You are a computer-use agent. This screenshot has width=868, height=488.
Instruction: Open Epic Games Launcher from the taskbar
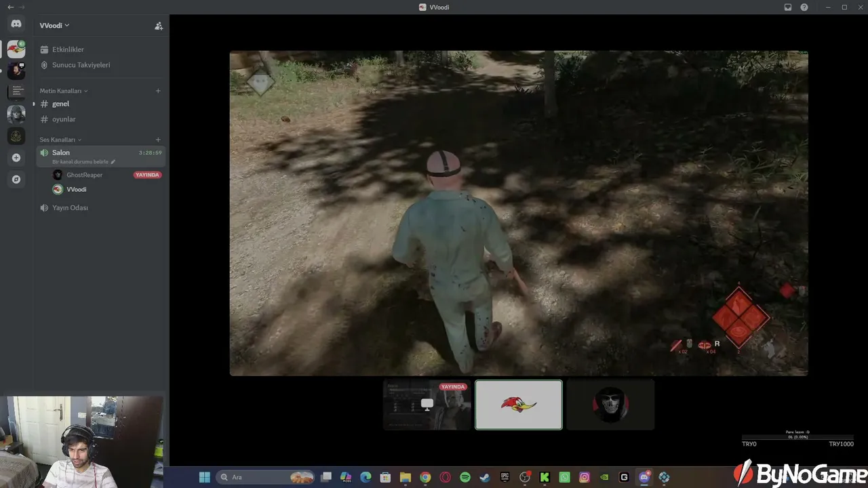(505, 477)
